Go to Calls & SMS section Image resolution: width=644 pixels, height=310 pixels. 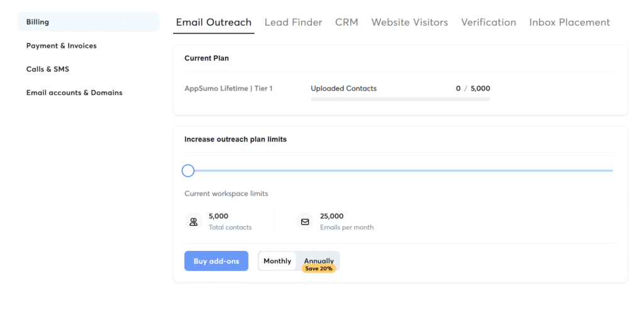point(48,69)
